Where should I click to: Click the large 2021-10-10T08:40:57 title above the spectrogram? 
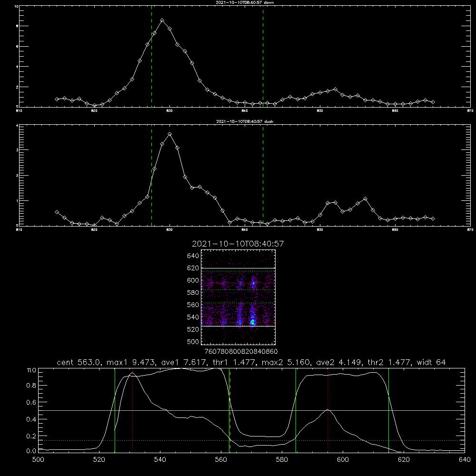[x=238, y=244]
